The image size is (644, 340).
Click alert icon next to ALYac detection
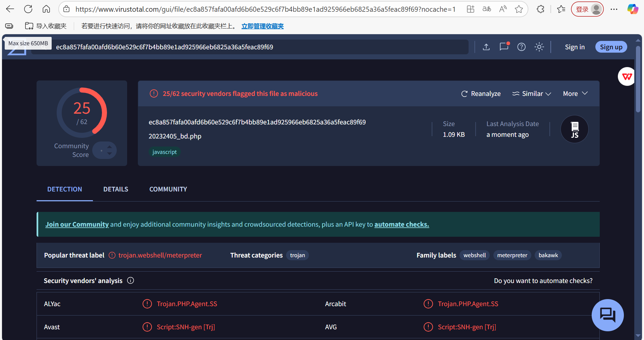(147, 304)
